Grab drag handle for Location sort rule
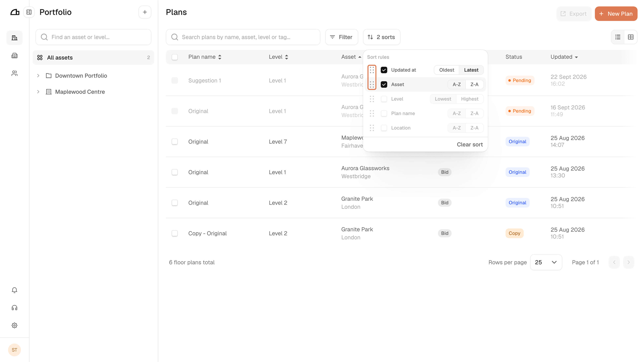The height and width of the screenshot is (362, 644). pyautogui.click(x=372, y=128)
